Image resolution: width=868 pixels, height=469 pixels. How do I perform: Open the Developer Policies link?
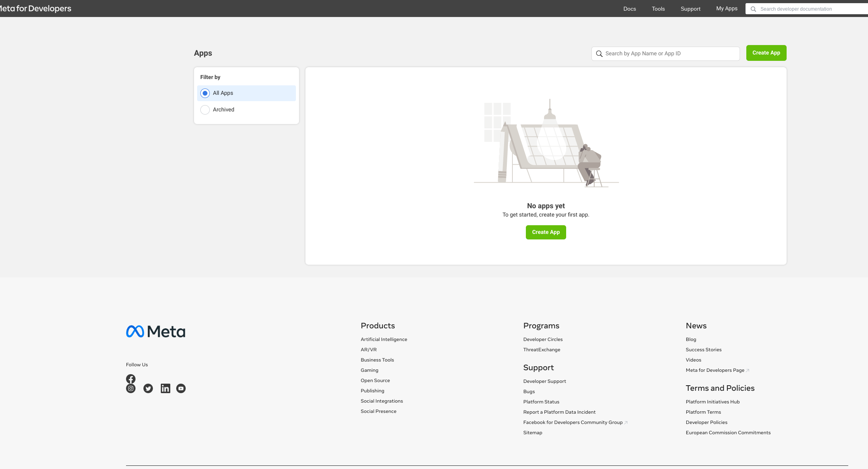[x=706, y=422]
